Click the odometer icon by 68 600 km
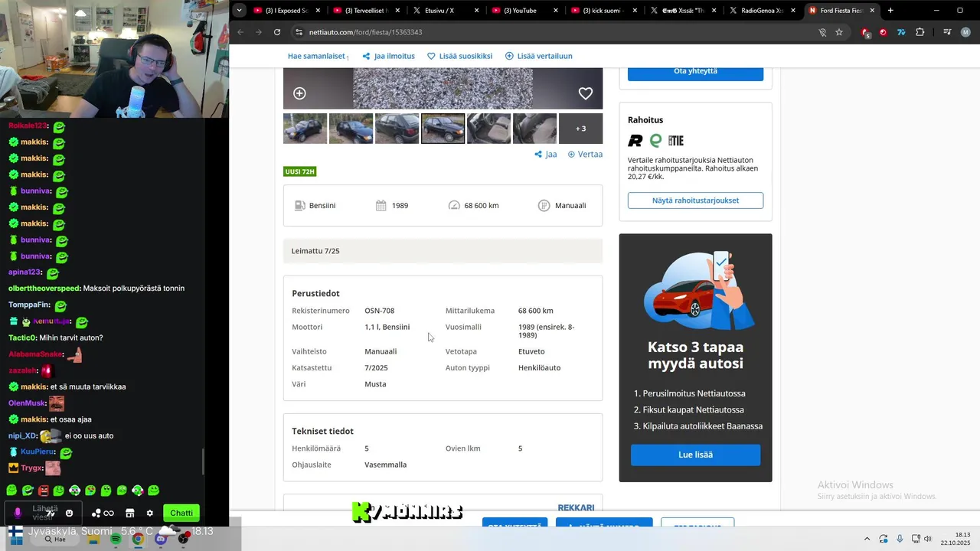This screenshot has height=551, width=980. (454, 205)
